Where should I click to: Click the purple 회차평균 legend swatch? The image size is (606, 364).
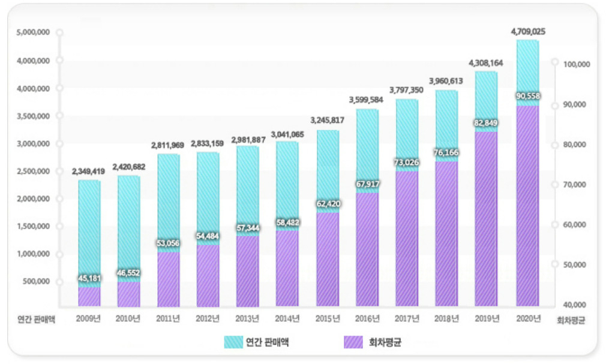353,342
